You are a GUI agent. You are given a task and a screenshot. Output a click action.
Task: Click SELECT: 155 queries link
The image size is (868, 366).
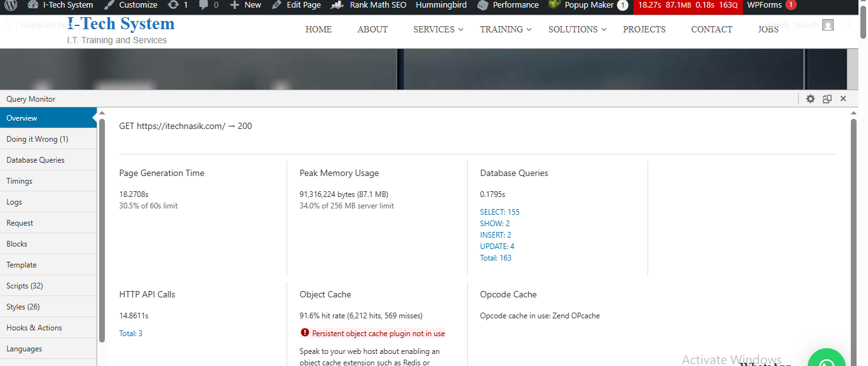(499, 212)
